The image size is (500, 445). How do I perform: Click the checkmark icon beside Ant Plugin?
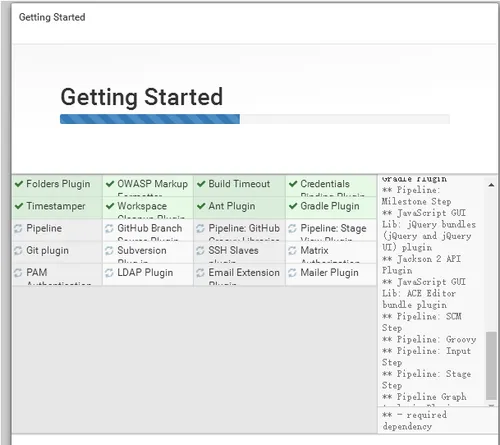201,206
